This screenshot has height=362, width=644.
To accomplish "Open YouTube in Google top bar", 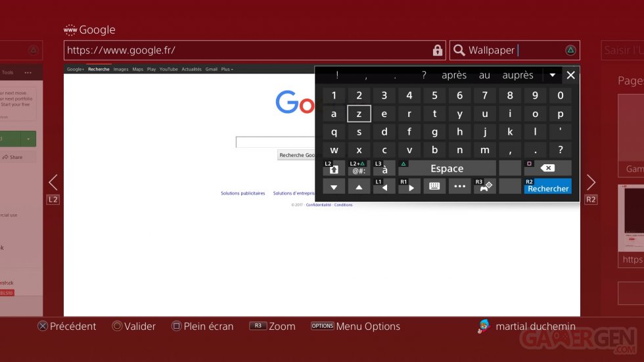I will pos(168,70).
